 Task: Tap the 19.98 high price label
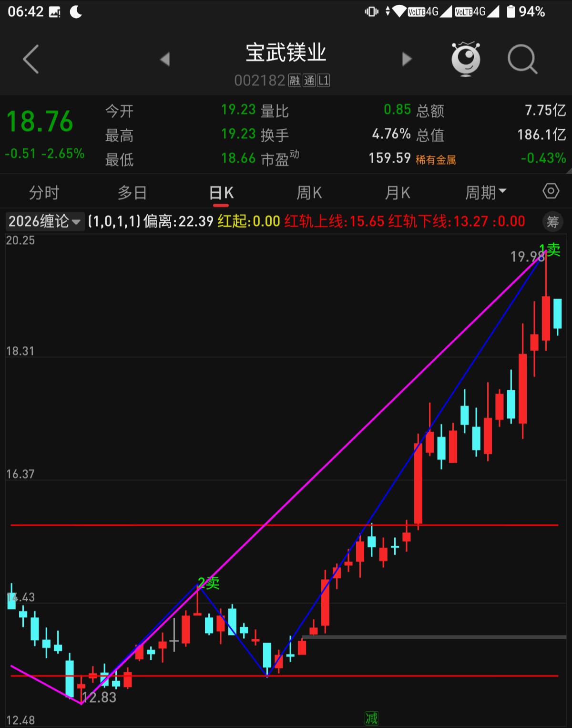(x=527, y=257)
